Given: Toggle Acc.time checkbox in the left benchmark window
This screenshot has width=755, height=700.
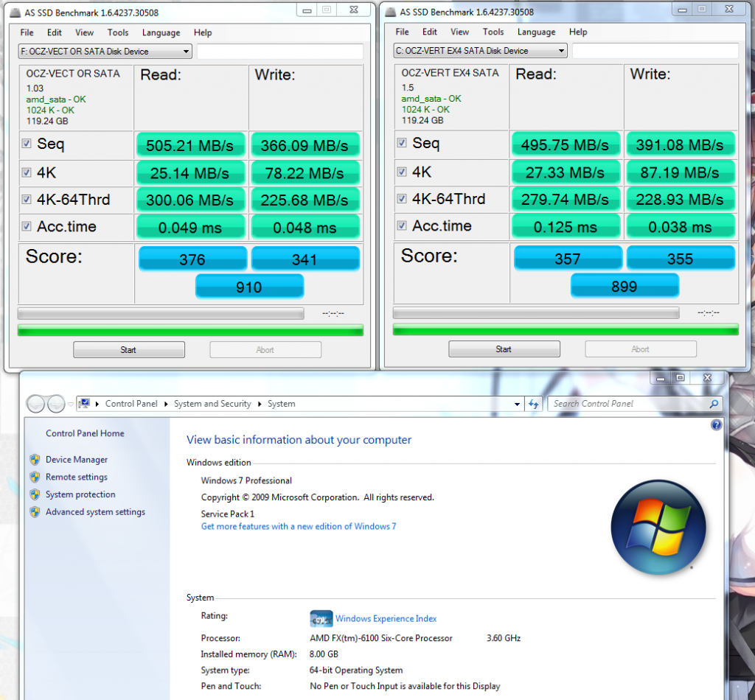Looking at the screenshot, I should pos(27,226).
